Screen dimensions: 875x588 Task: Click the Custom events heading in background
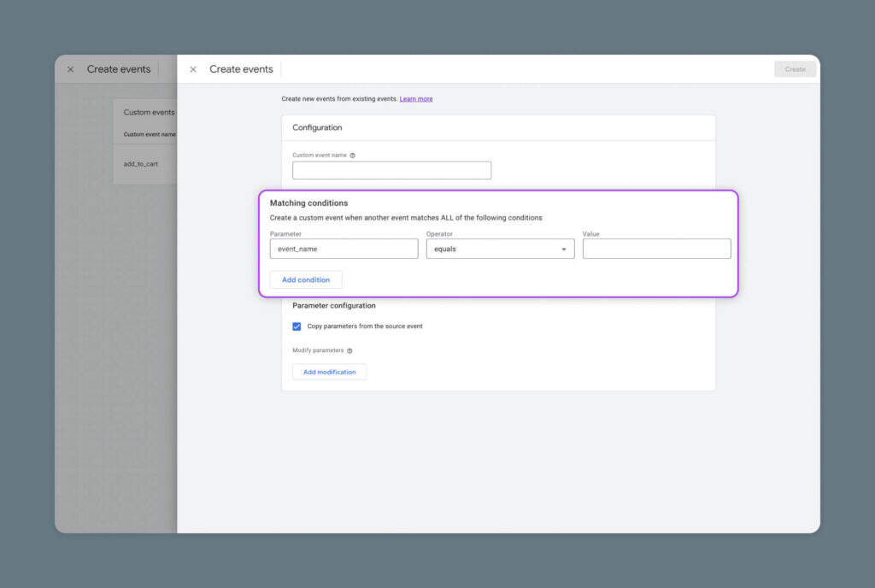tap(149, 112)
